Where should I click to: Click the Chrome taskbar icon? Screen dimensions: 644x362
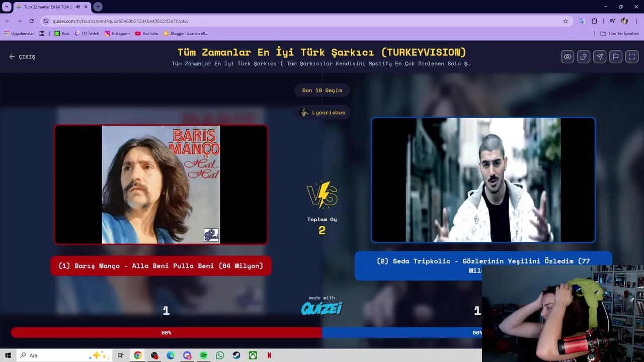pos(137,355)
